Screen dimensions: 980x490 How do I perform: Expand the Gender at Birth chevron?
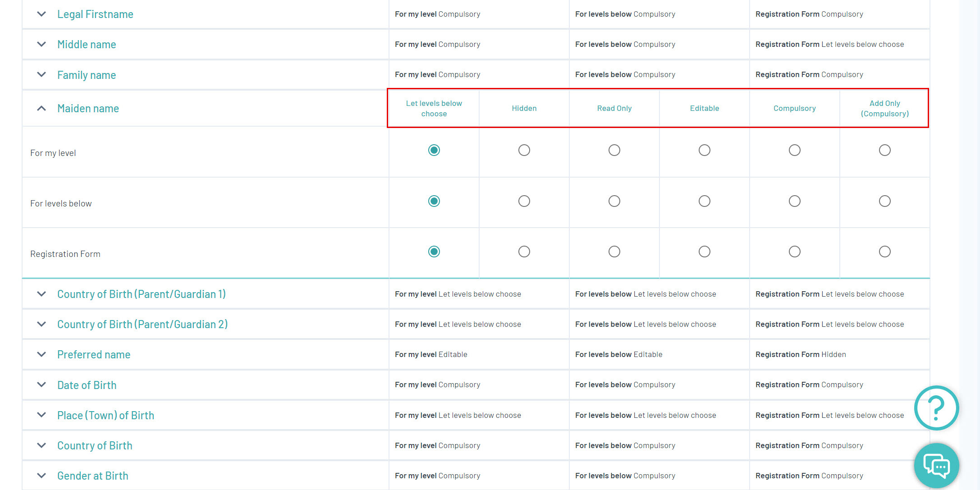coord(41,476)
